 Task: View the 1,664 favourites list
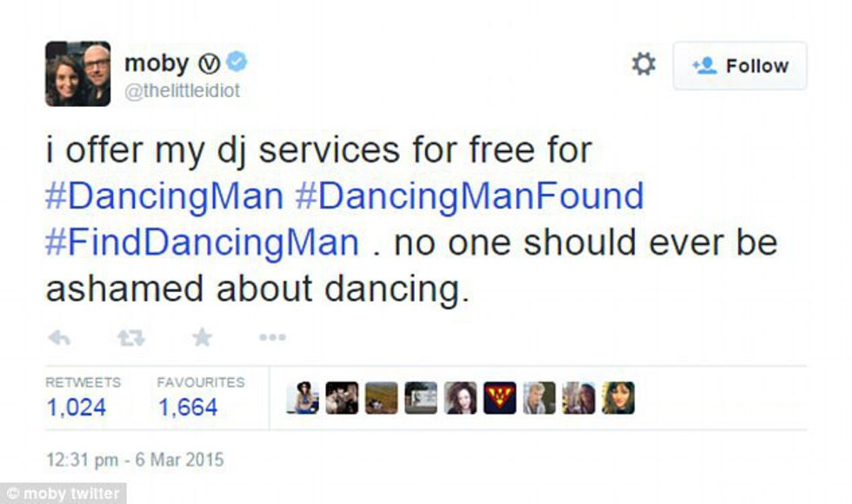click(188, 408)
